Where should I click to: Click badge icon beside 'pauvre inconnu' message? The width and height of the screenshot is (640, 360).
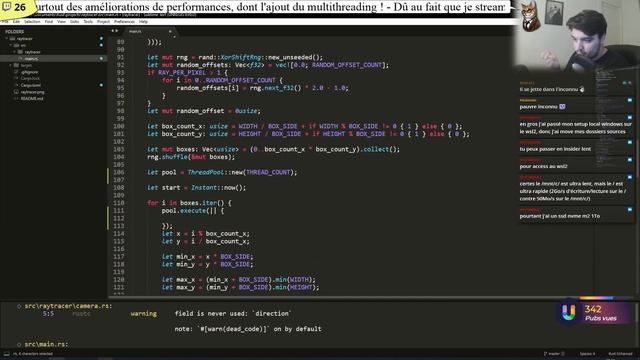[630, 100]
